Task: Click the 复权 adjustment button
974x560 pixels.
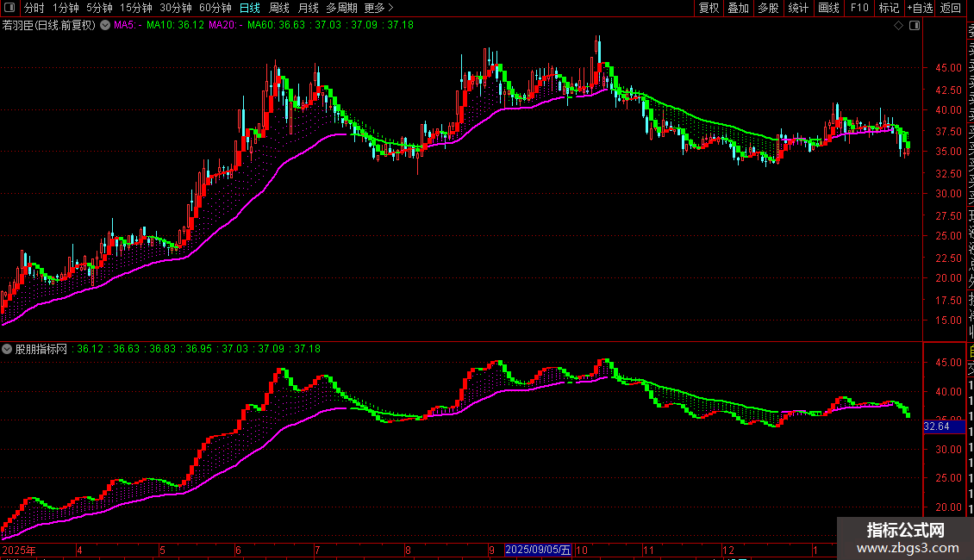Action: point(709,8)
